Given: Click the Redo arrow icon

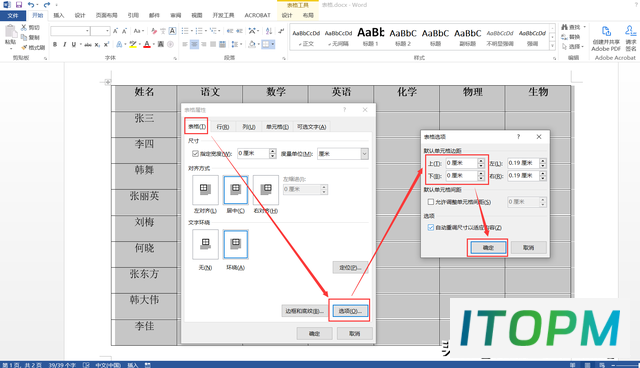Looking at the screenshot, I should tap(47, 4).
